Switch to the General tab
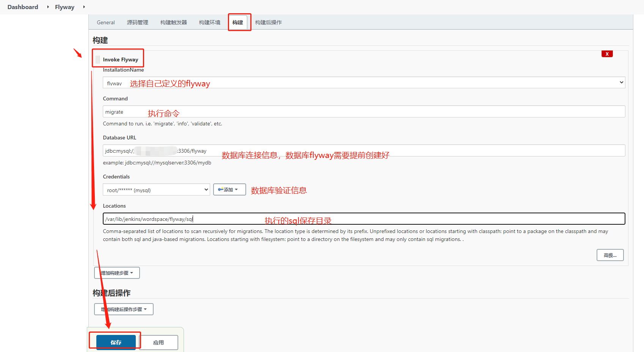The width and height of the screenshot is (644, 352). pos(105,22)
